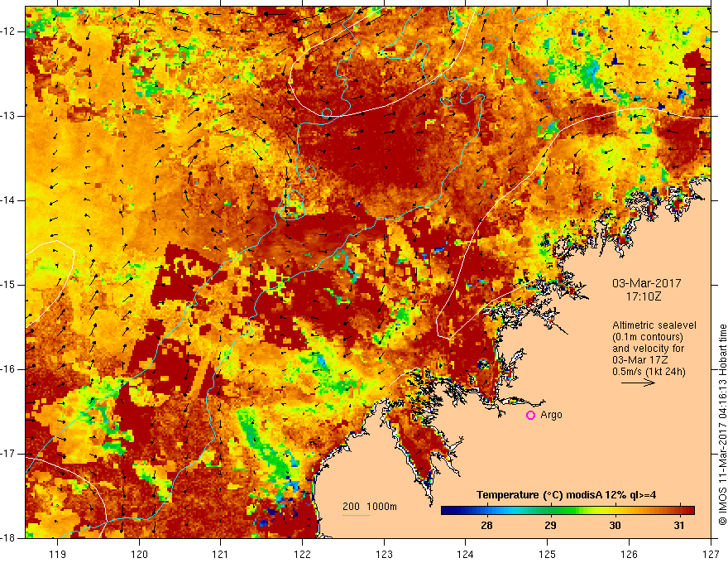Click the longitude 120 axis label

(x=139, y=554)
